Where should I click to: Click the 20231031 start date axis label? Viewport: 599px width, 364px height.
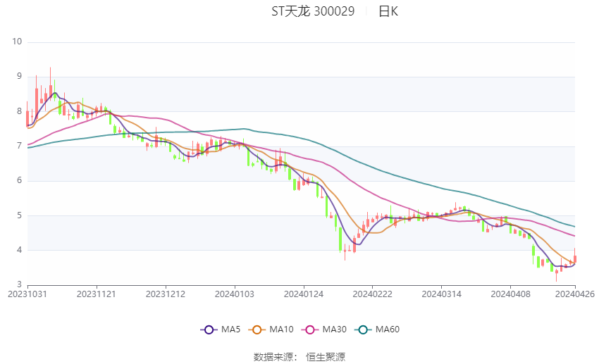click(27, 294)
